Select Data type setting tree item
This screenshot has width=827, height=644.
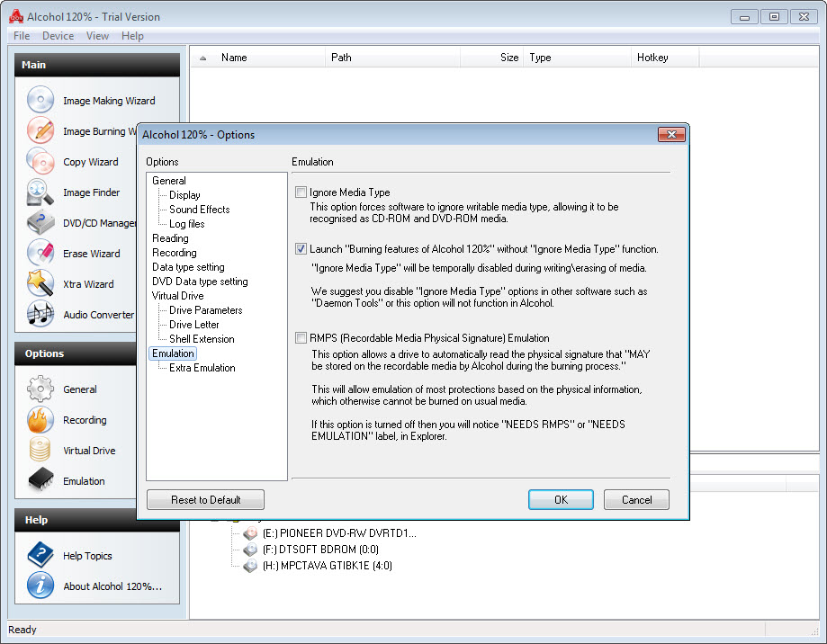tap(188, 267)
